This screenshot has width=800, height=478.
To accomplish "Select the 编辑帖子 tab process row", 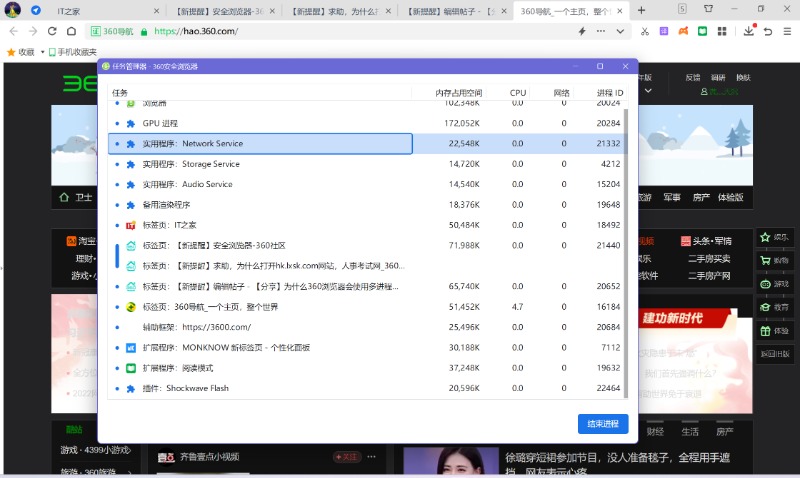I will (x=365, y=287).
